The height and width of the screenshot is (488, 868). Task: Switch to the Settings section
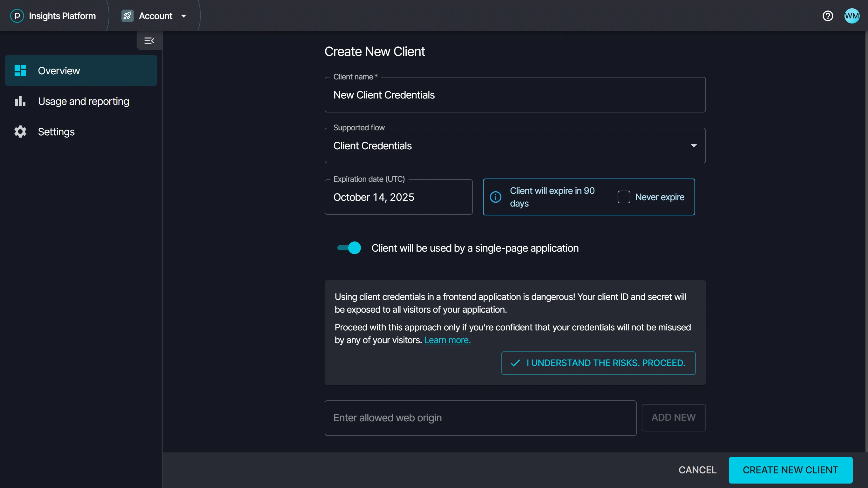56,132
